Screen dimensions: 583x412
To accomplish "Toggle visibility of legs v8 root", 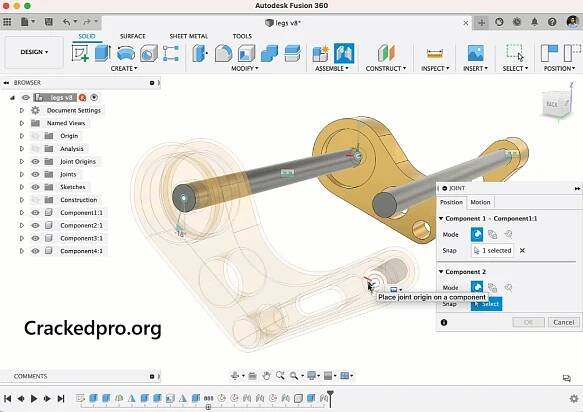I will [26, 97].
